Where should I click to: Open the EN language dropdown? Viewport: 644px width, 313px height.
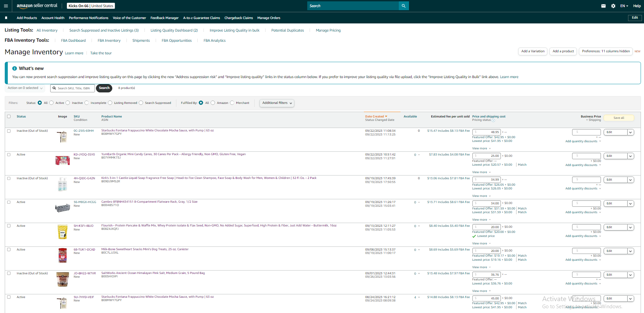click(x=624, y=6)
